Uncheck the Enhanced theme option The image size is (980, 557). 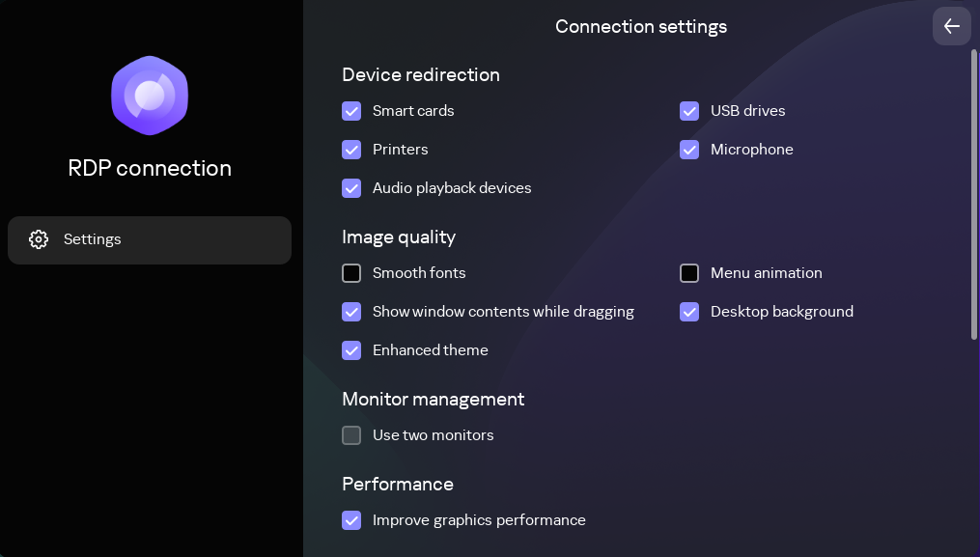[351, 350]
